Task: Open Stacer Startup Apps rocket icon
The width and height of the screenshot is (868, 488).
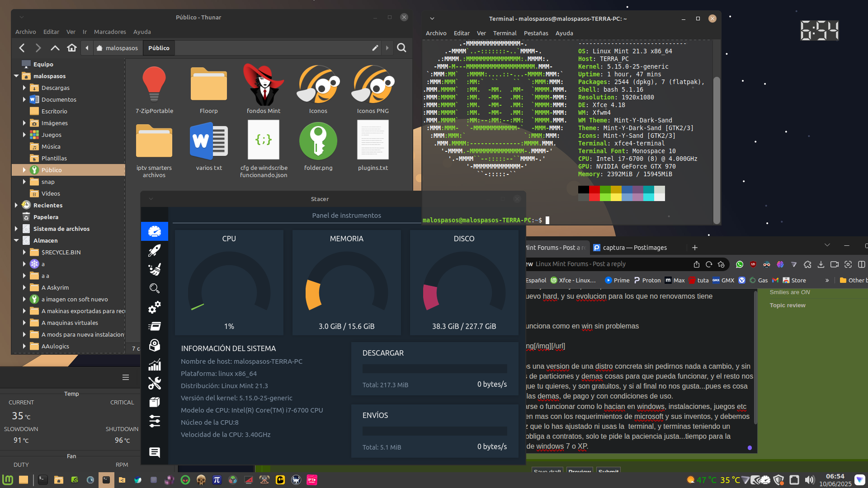Action: click(x=155, y=250)
